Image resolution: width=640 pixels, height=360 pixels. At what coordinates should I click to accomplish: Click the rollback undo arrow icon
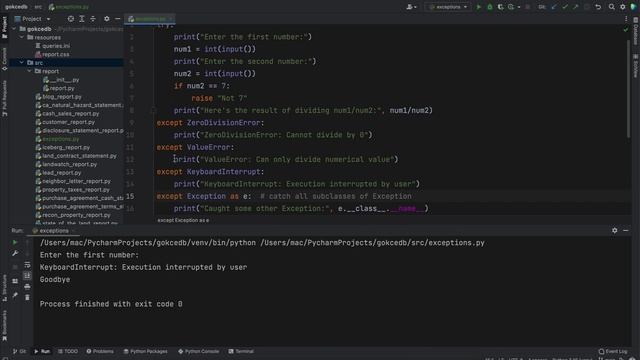click(598, 7)
